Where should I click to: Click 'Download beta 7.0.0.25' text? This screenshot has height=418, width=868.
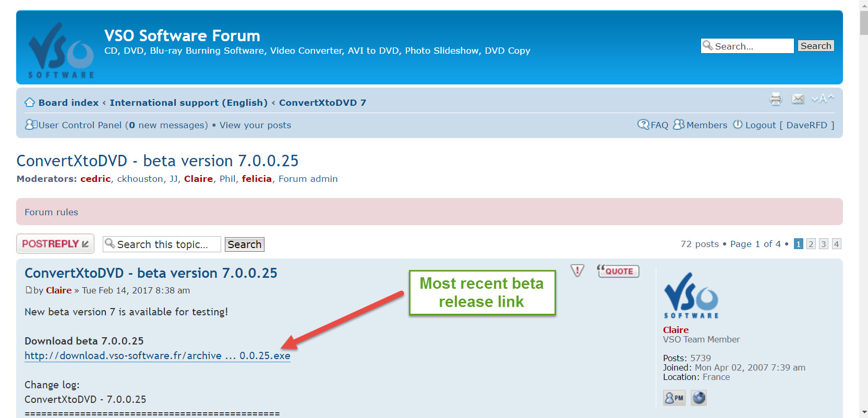pyautogui.click(x=84, y=341)
